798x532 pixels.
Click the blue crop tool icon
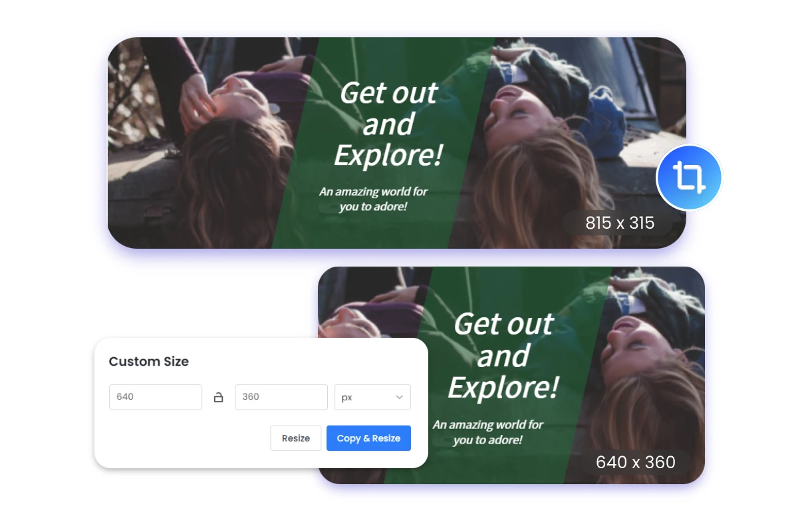coord(689,178)
